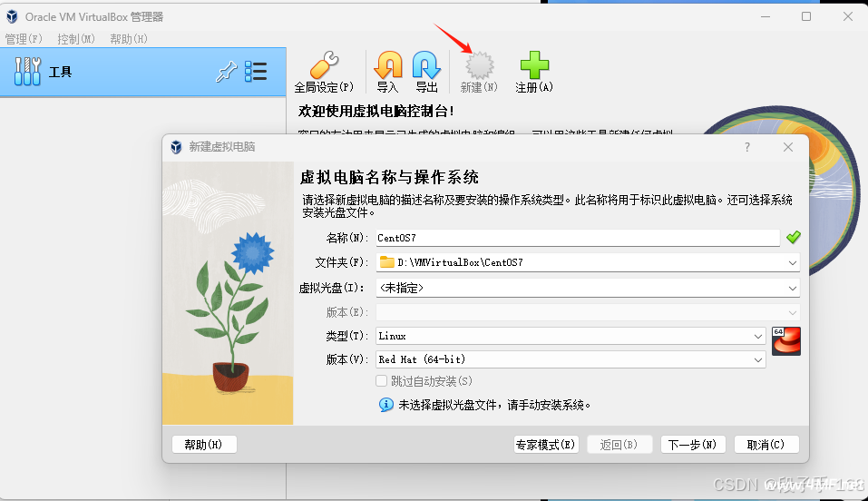This screenshot has width=868, height=501.
Task: Open the Version Red Hat (64-bit) dropdown
Action: tap(758, 359)
